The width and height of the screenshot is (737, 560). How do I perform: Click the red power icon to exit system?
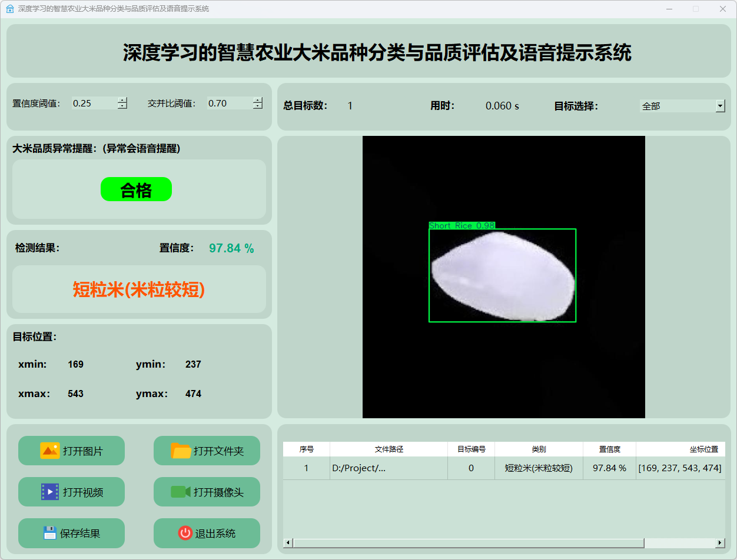click(185, 533)
